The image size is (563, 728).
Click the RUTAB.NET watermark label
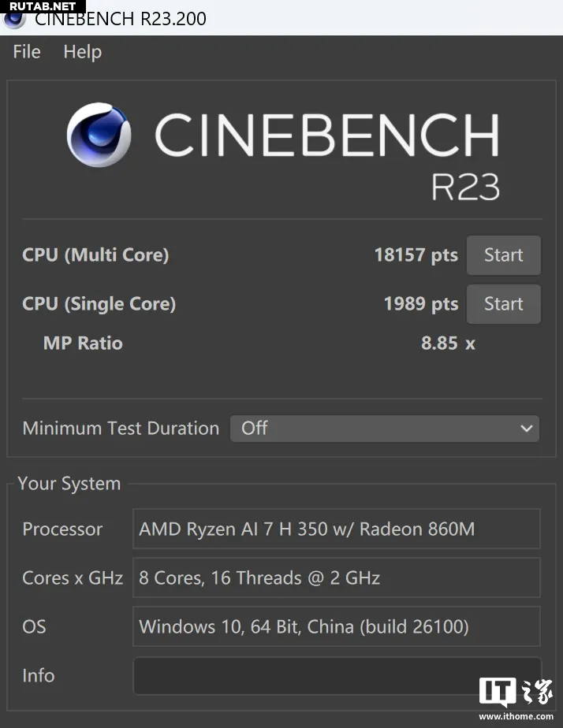[x=43, y=6]
